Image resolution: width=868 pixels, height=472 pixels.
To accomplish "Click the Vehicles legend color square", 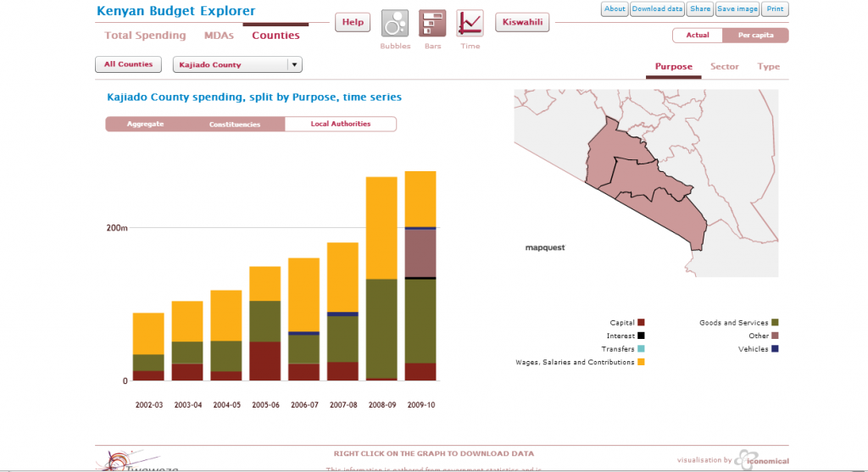I will coord(775,349).
